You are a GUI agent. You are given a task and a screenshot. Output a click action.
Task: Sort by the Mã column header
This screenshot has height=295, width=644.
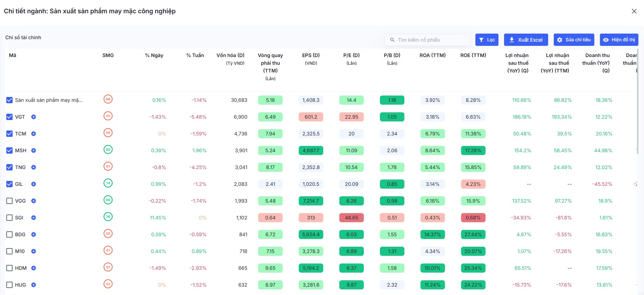click(x=13, y=55)
